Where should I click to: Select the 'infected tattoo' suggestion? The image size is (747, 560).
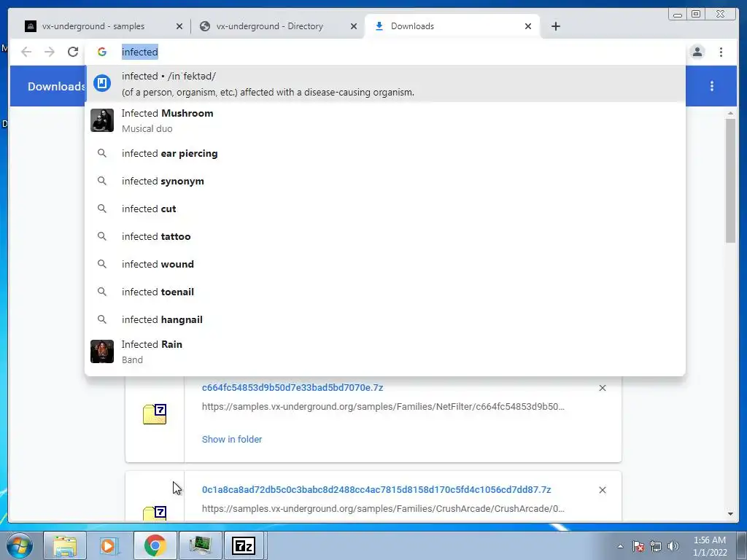[385, 236]
